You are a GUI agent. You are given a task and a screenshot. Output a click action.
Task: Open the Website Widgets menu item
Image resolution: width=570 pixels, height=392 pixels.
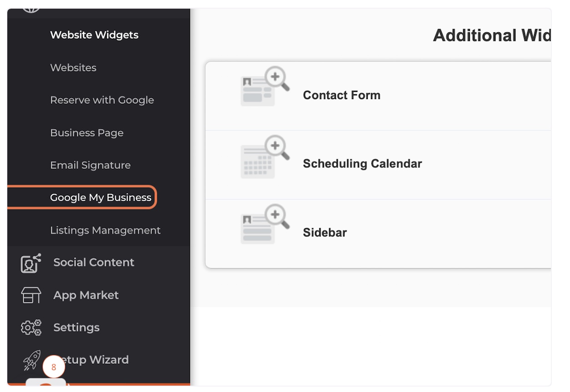[x=94, y=35]
